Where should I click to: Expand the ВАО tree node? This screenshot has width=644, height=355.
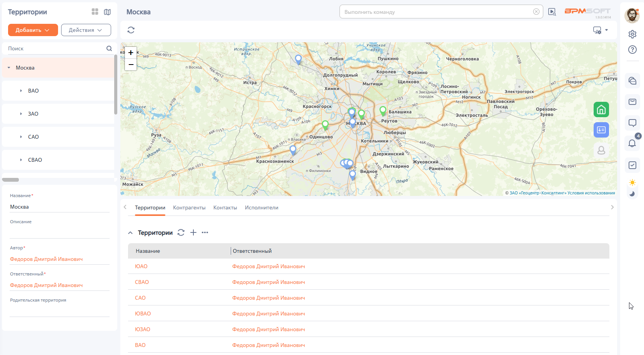21,91
